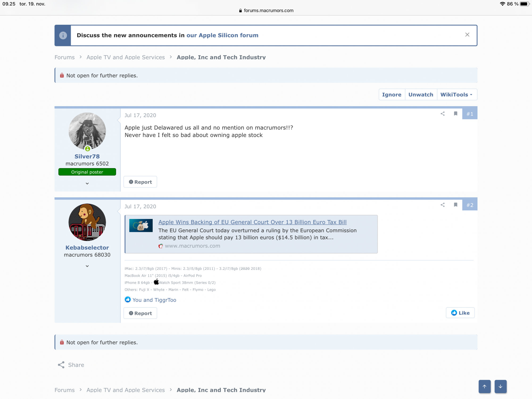Open Apple TV and Apple Services bottom breadcrumb

pyautogui.click(x=126, y=390)
